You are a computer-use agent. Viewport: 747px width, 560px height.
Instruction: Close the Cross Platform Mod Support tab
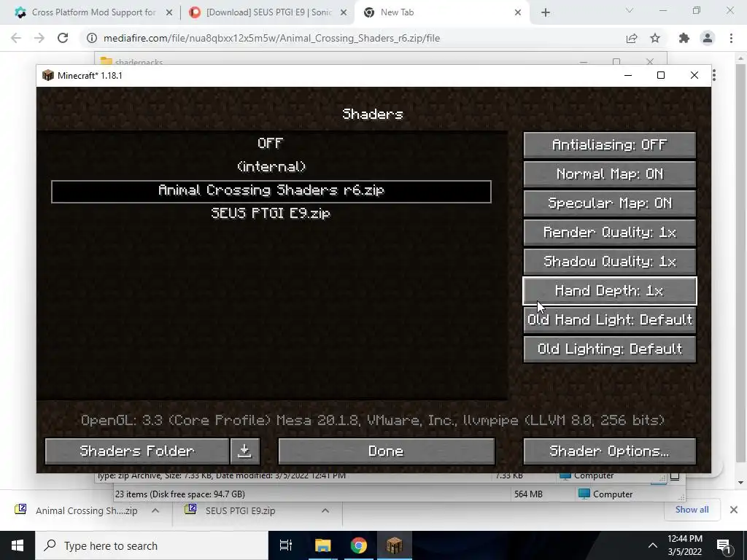169,13
